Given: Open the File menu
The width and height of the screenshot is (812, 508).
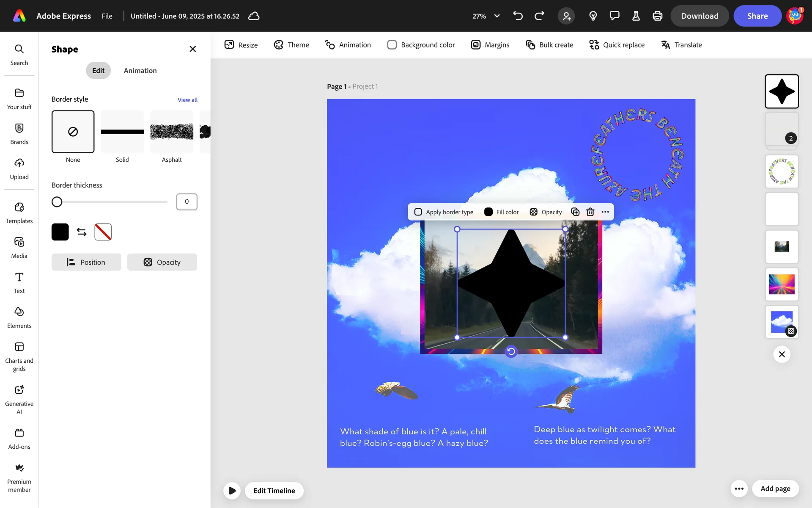Looking at the screenshot, I should tap(107, 16).
